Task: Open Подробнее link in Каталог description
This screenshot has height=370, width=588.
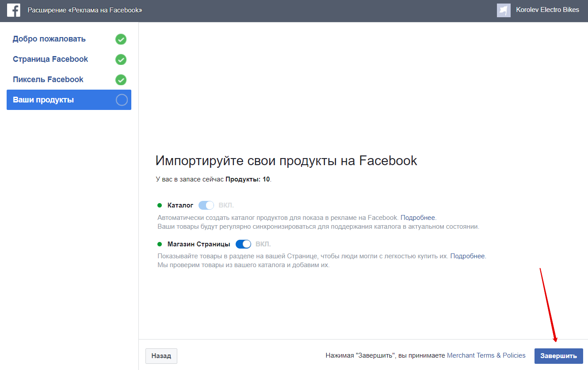Action: tap(417, 218)
